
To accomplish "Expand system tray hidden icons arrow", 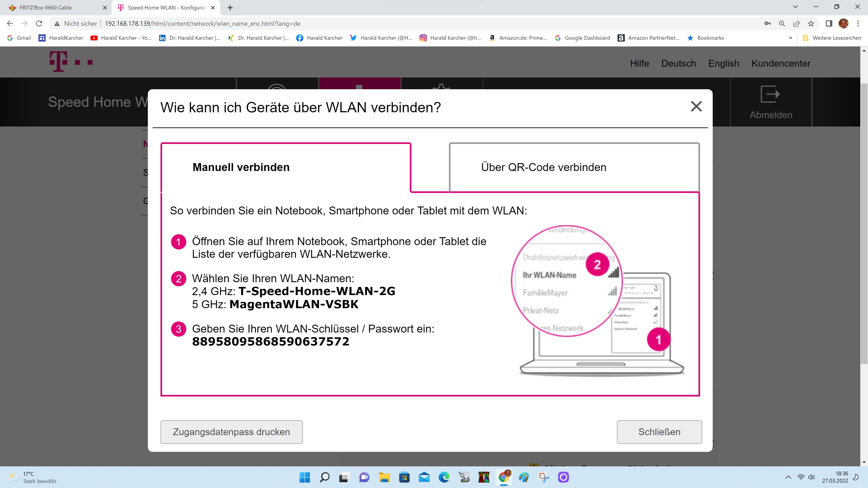I will coord(788,477).
